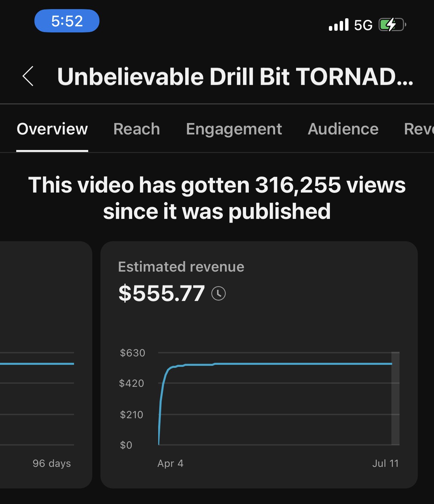Viewport: 434px width, 504px height.
Task: Tap the cellular signal bars icon
Action: pyautogui.click(x=338, y=25)
